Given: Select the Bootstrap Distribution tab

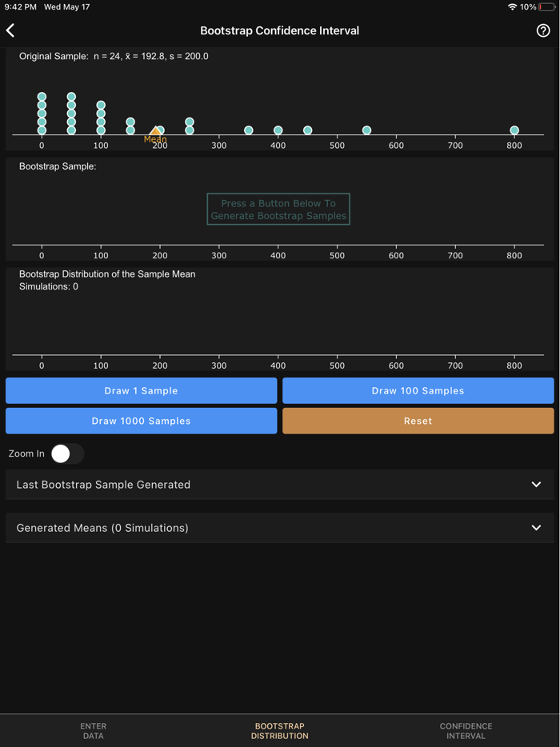Looking at the screenshot, I should coord(279,730).
